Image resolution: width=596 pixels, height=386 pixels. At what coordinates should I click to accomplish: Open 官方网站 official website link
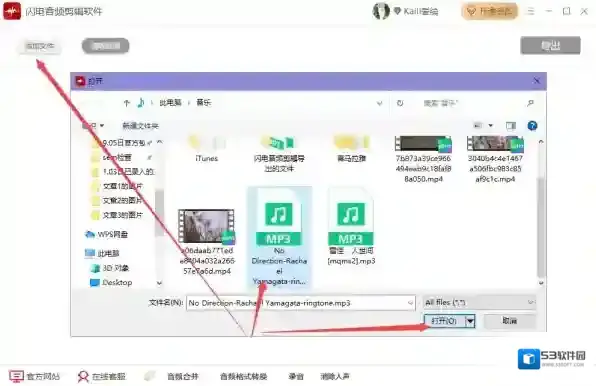[x=43, y=377]
